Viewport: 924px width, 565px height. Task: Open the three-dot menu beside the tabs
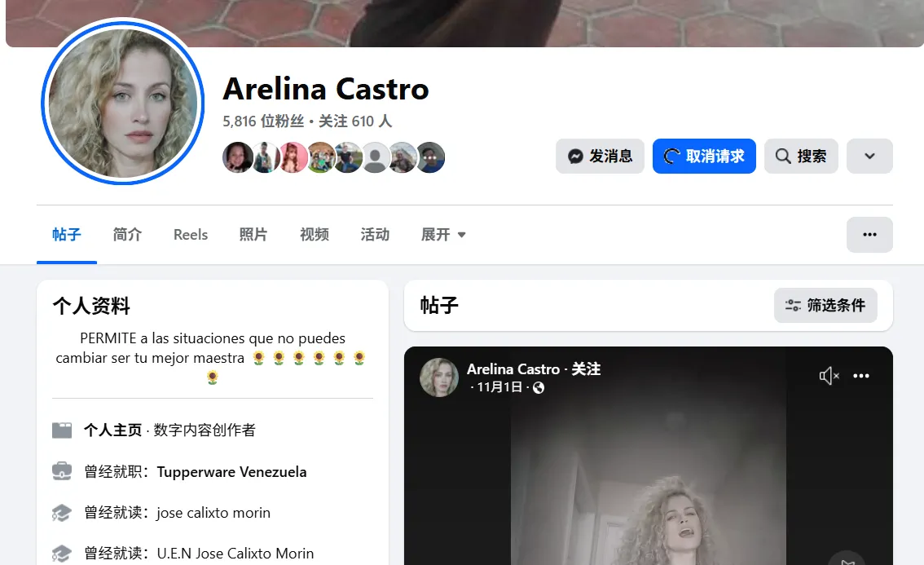(869, 234)
